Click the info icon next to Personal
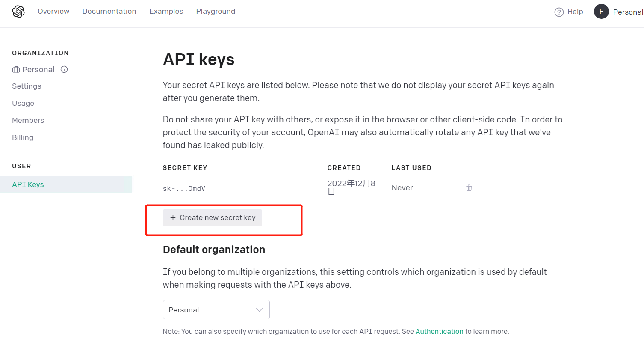 tap(64, 69)
